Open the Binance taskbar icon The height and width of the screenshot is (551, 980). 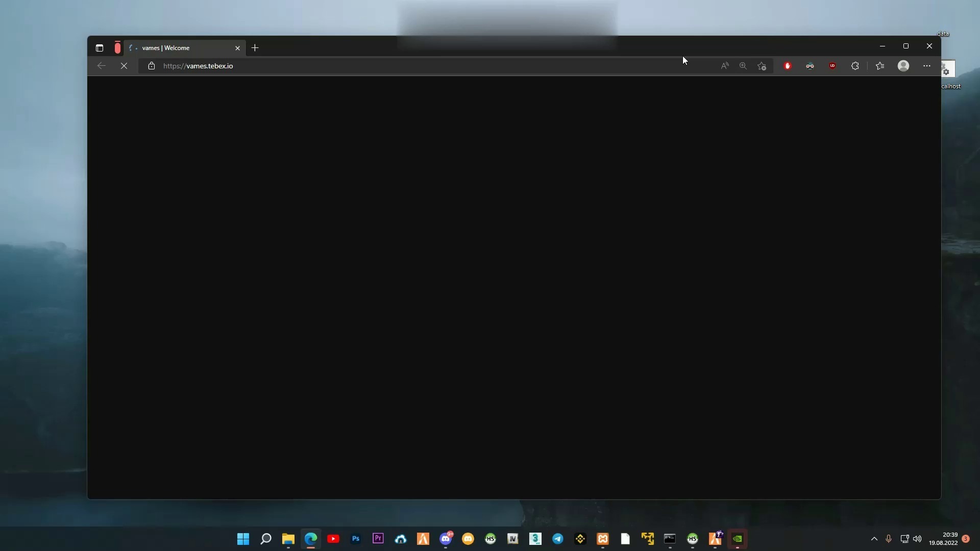coord(580,539)
